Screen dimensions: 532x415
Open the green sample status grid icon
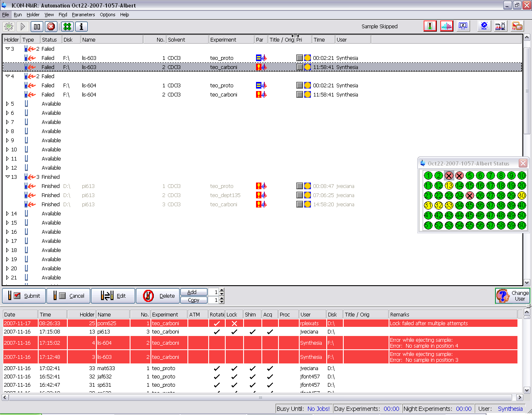coord(67,27)
